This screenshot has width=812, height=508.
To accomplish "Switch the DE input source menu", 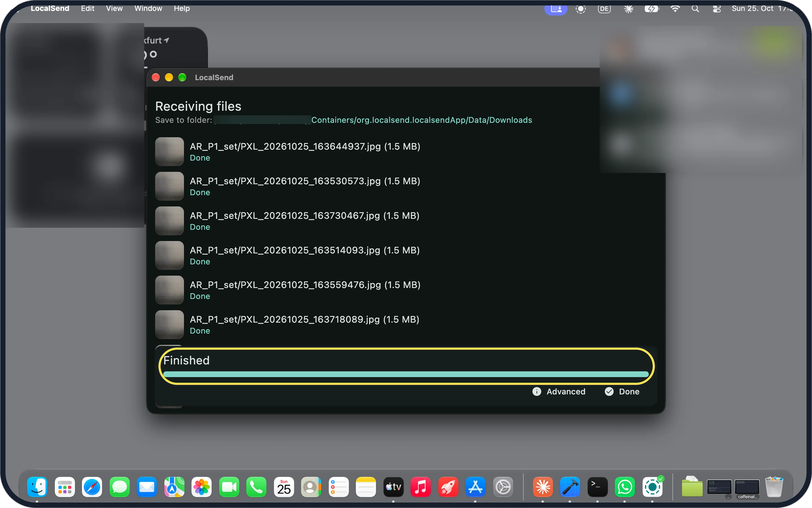I will 604,9.
